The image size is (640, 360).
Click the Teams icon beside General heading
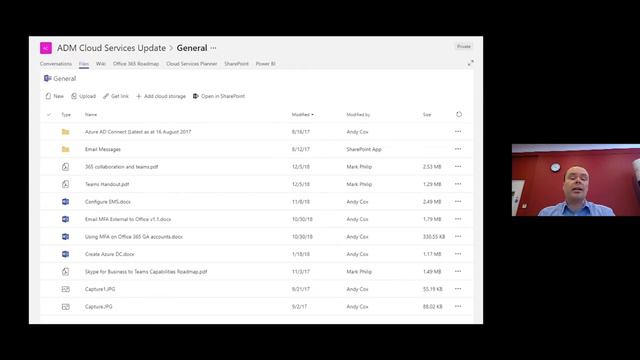coord(47,78)
